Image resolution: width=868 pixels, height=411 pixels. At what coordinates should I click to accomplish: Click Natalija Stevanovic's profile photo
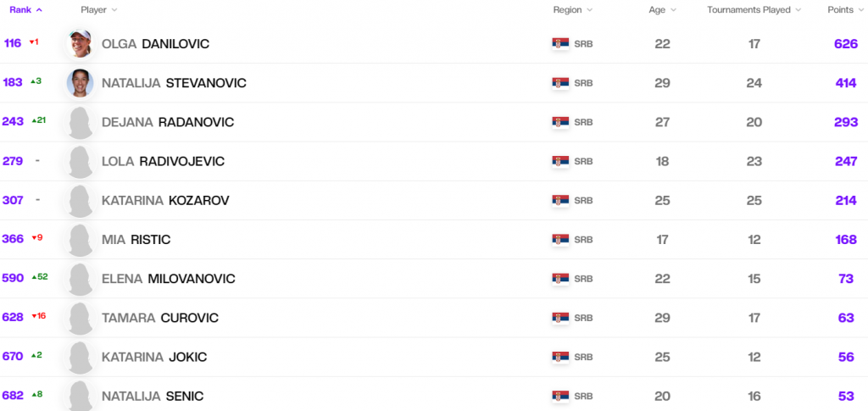click(x=80, y=83)
